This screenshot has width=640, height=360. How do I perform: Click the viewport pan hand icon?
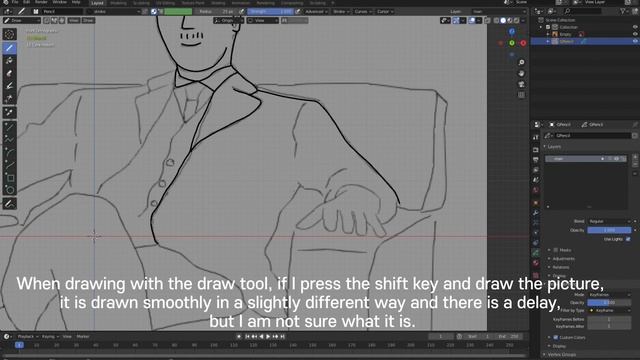(521, 73)
